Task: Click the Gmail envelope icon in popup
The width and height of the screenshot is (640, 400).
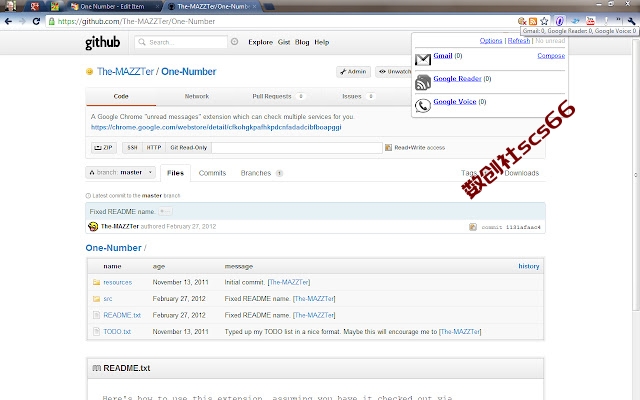Action: [423, 60]
